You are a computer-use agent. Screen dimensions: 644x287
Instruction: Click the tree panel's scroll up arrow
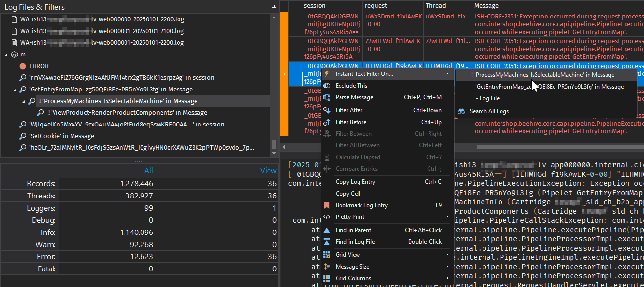(x=274, y=18)
